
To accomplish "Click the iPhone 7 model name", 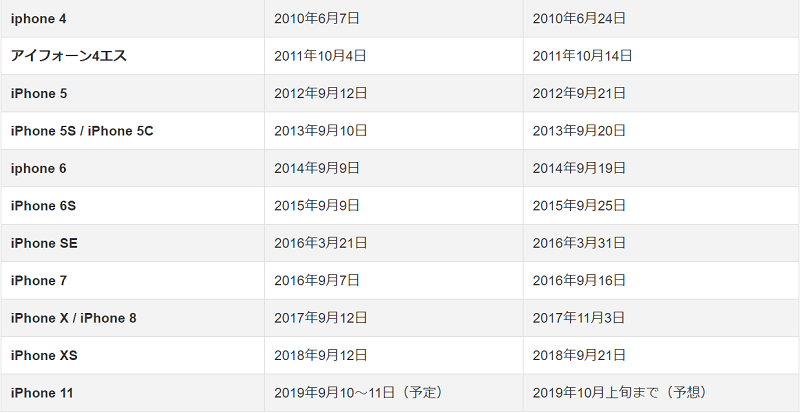I will click(38, 281).
